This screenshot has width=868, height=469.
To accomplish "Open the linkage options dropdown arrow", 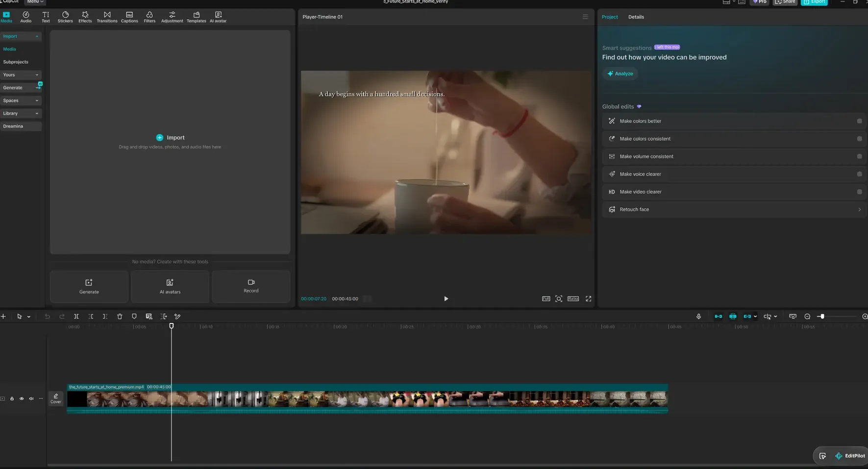I will [755, 317].
